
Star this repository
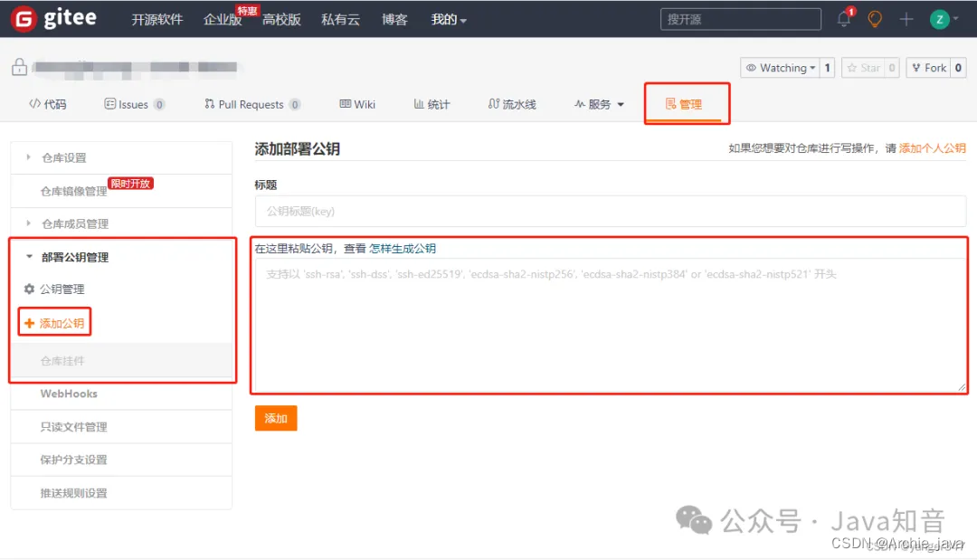[x=864, y=68]
